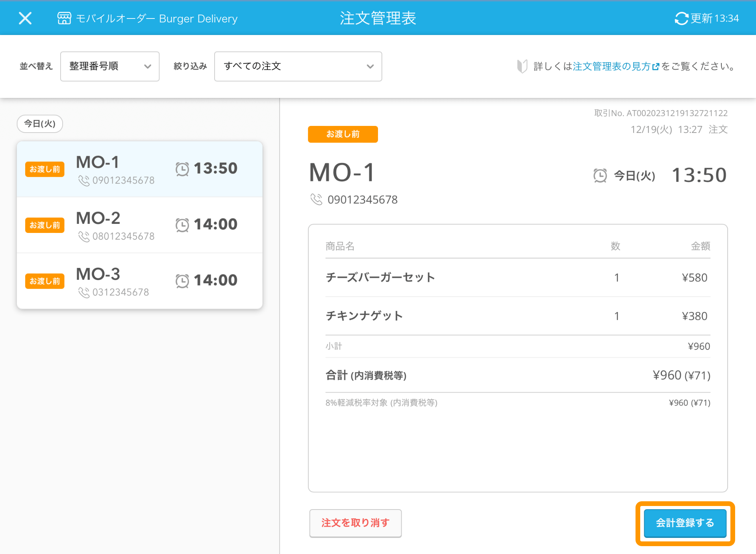Screen dimensions: 756x554
Task: Click the 注文を取り消す cancel order button
Action: click(x=356, y=523)
